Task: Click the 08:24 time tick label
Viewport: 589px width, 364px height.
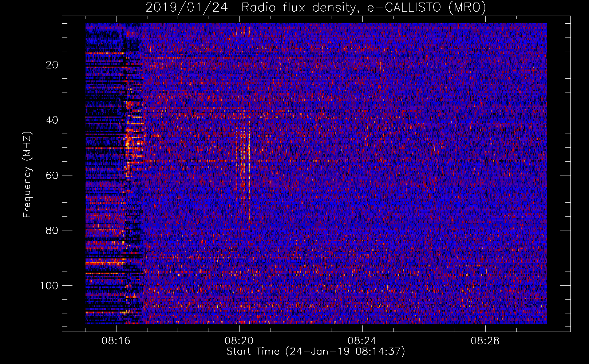Action: click(x=362, y=341)
